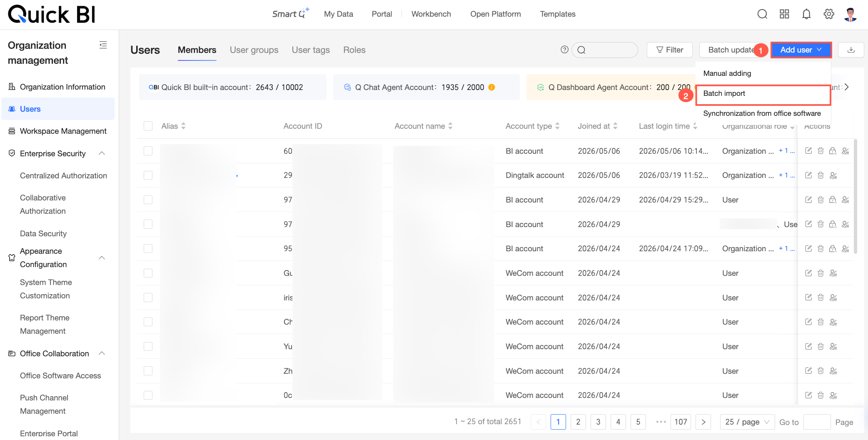The image size is (868, 440).
Task: Click delete trash icon in Dingtalk account row
Action: click(x=821, y=175)
